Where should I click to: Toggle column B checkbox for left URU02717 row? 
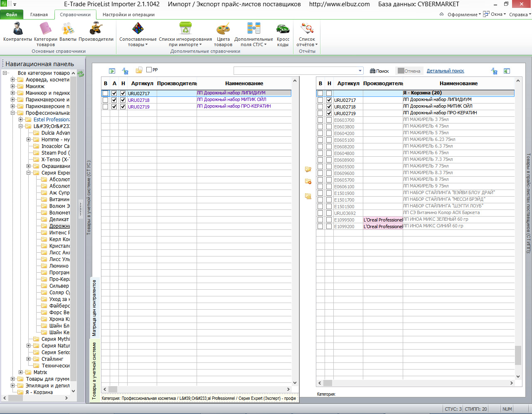pos(106,94)
